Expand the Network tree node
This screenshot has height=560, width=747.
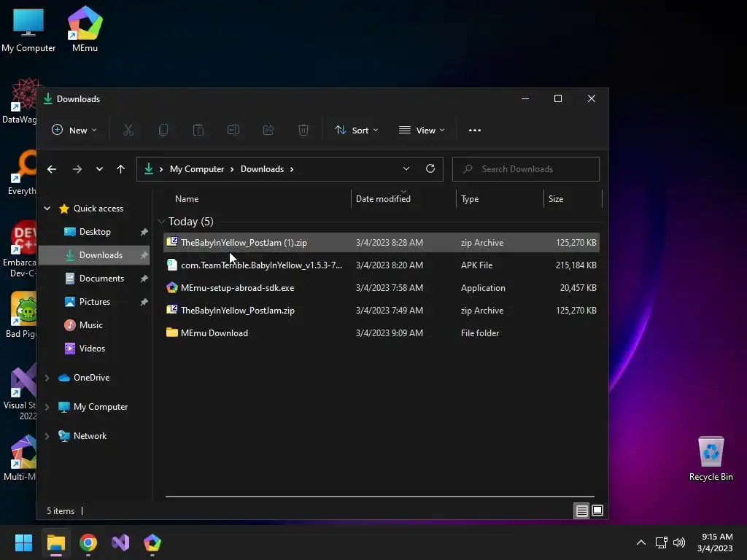click(x=47, y=436)
